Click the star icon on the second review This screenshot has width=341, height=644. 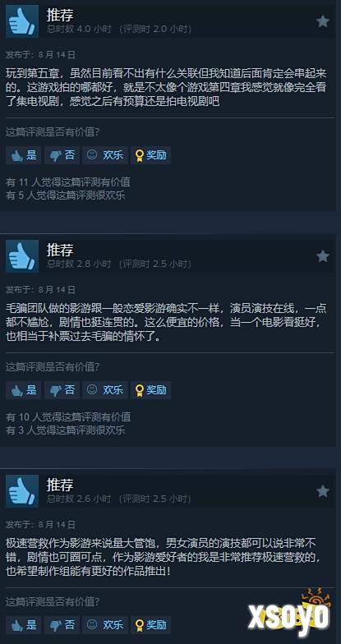pos(323,256)
